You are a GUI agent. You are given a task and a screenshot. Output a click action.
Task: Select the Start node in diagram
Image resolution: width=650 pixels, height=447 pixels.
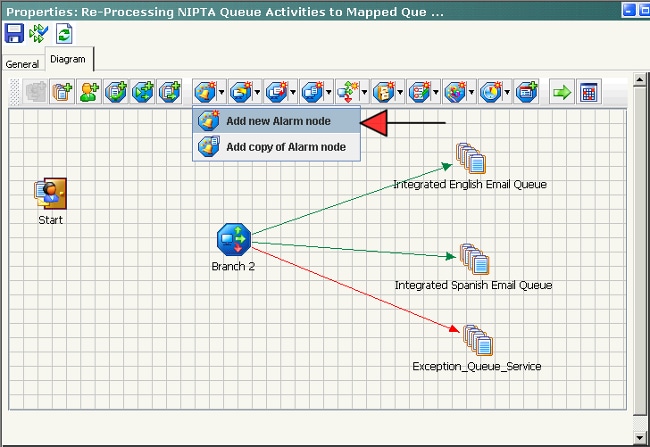[50, 194]
